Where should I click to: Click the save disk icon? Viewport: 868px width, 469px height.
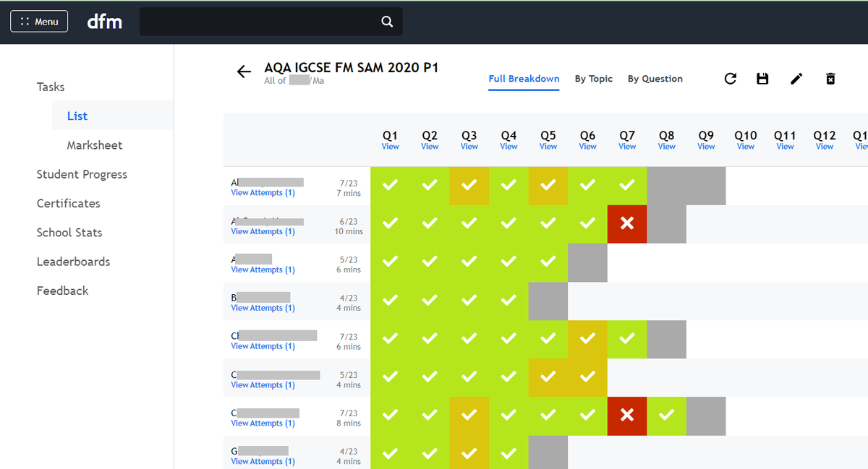(x=762, y=79)
